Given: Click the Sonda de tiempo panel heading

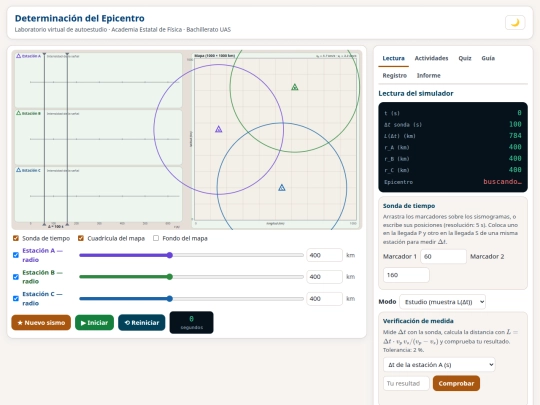Looking at the screenshot, I should coord(409,206).
